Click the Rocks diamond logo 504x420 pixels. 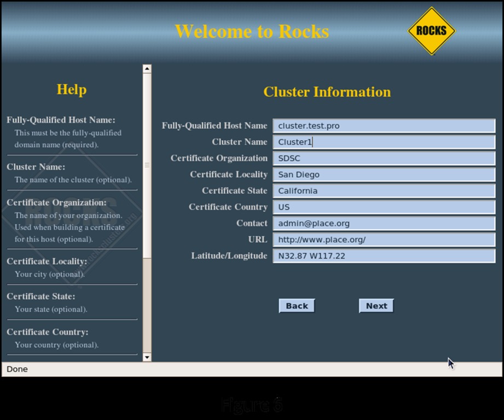[x=431, y=31]
